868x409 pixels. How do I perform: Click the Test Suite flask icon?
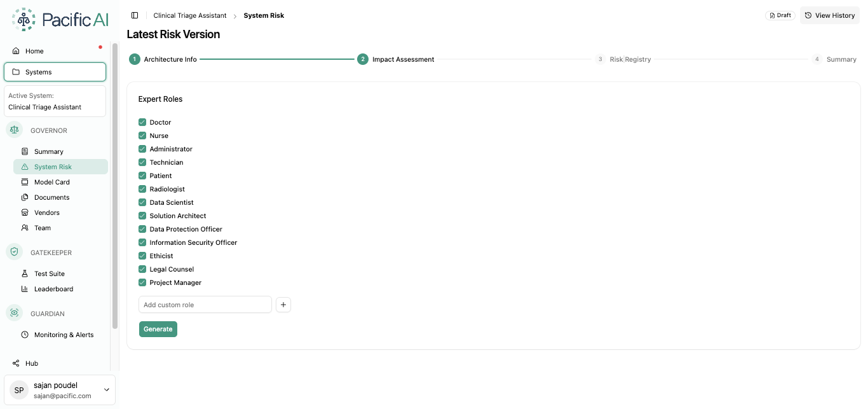[x=25, y=274]
